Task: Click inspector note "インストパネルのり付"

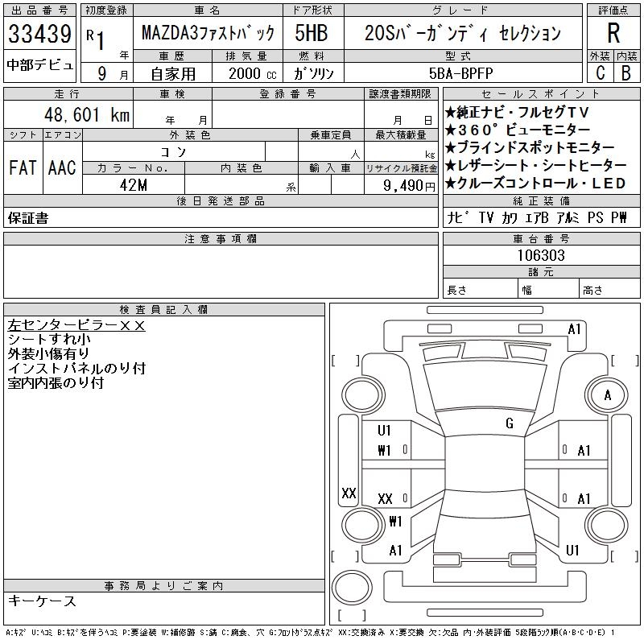Action: pos(76,369)
